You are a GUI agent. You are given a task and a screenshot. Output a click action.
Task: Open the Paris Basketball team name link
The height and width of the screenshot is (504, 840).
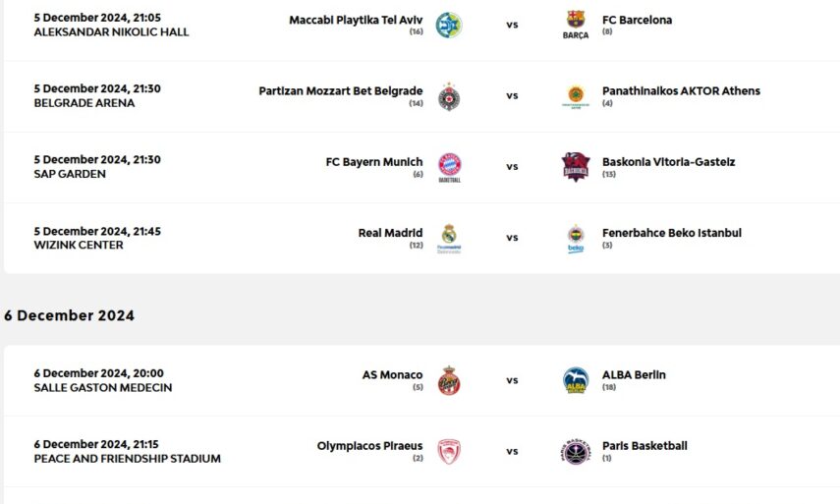click(644, 445)
